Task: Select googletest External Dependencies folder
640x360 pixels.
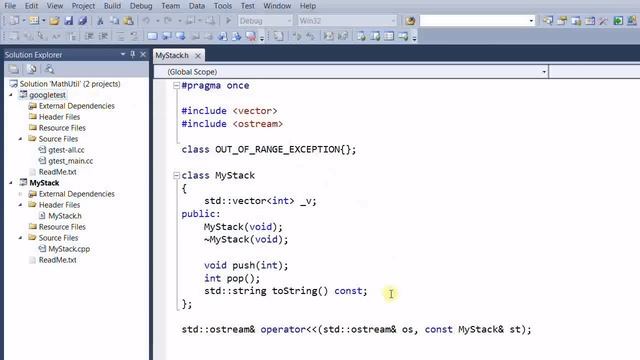Action: click(77, 106)
